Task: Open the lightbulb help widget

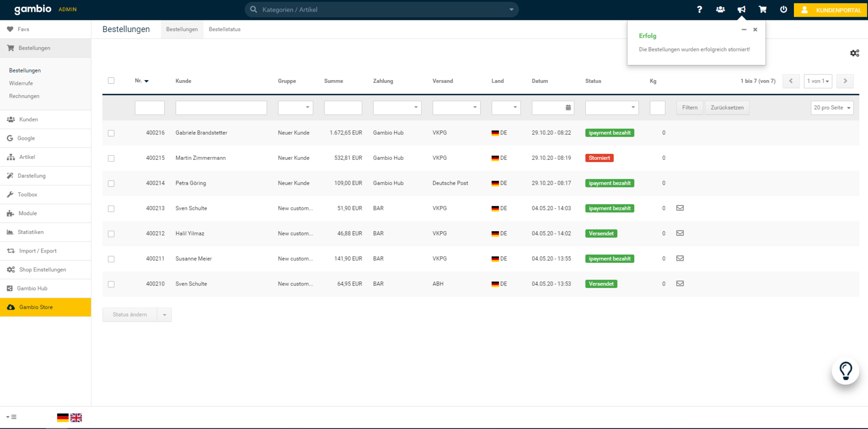Action: (845, 371)
